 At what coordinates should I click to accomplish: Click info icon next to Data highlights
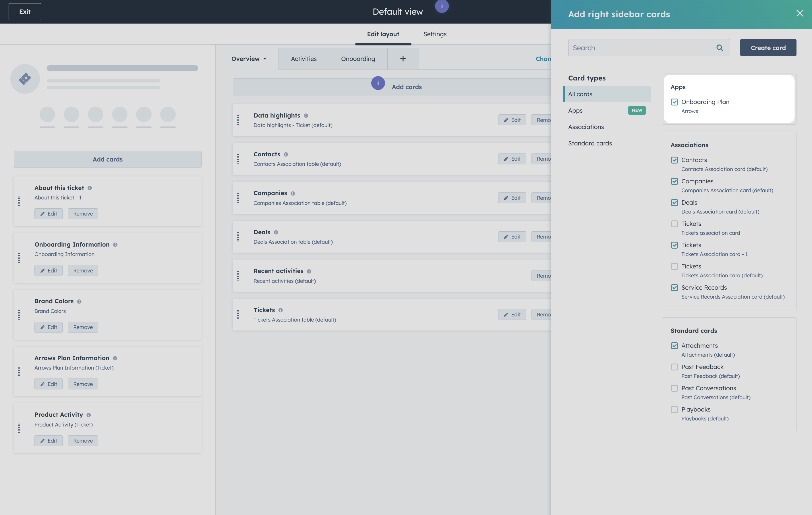pyautogui.click(x=306, y=116)
